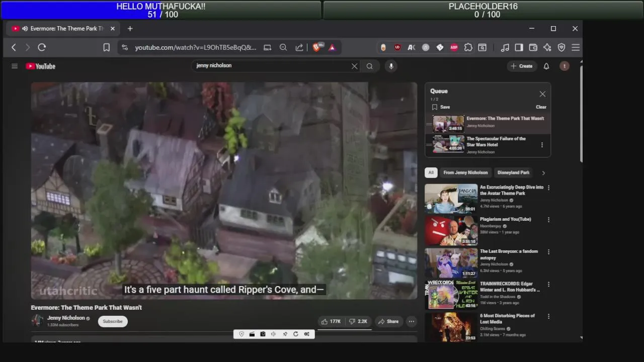Open options for Plagiarism and You(Tube)

click(x=548, y=220)
